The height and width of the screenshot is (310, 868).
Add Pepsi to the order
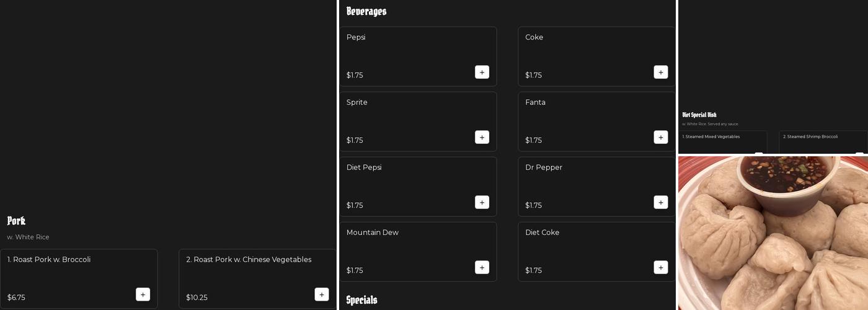(x=482, y=73)
